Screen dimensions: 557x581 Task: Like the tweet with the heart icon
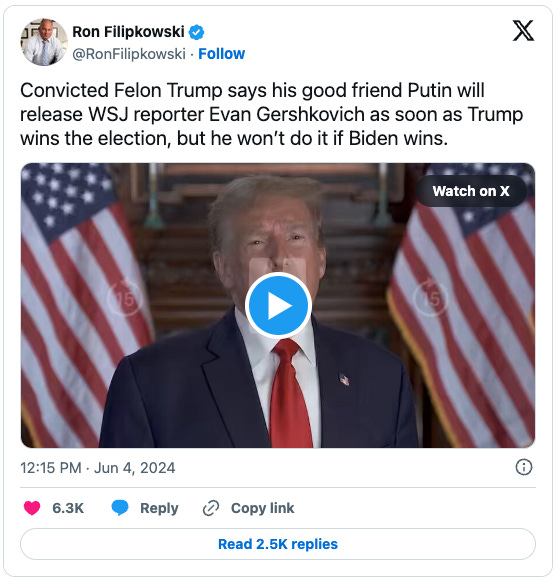coord(32,508)
